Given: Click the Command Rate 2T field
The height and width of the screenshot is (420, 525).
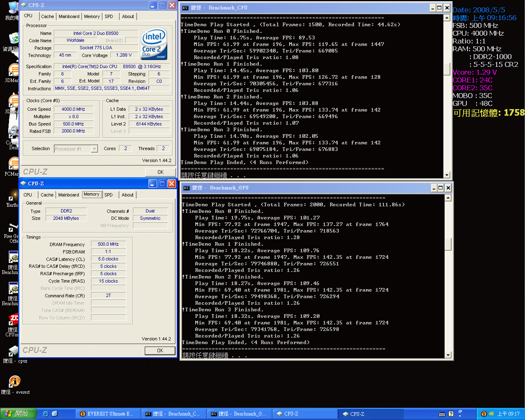Looking at the screenshot, I should point(108,295).
